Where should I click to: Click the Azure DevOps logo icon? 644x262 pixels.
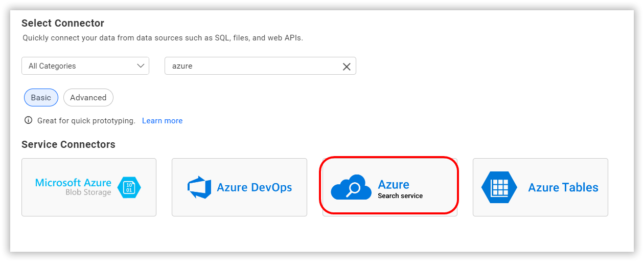coord(199,187)
